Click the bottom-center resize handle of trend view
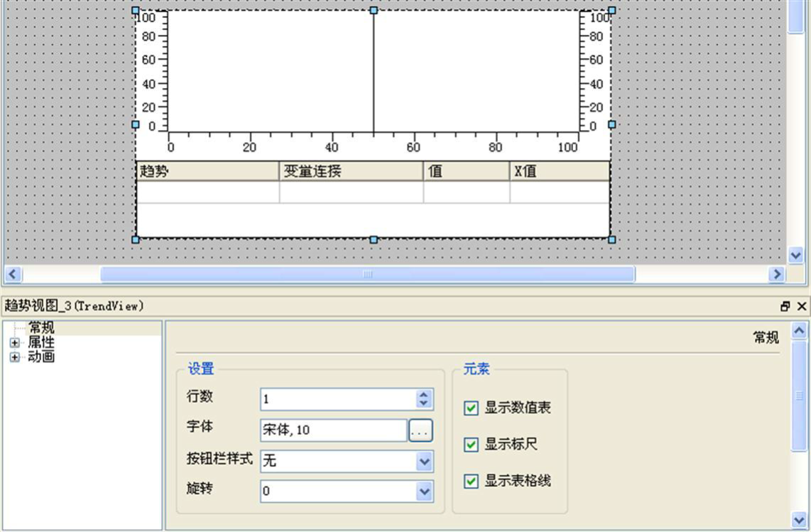Viewport: 811px width, 532px height. [x=374, y=239]
